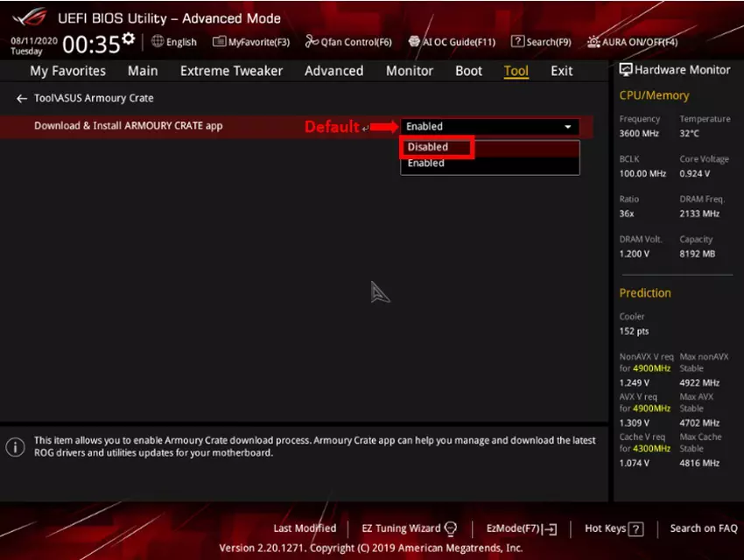Switch to the Extreme Tweaker tab
744x560 pixels.
point(231,71)
